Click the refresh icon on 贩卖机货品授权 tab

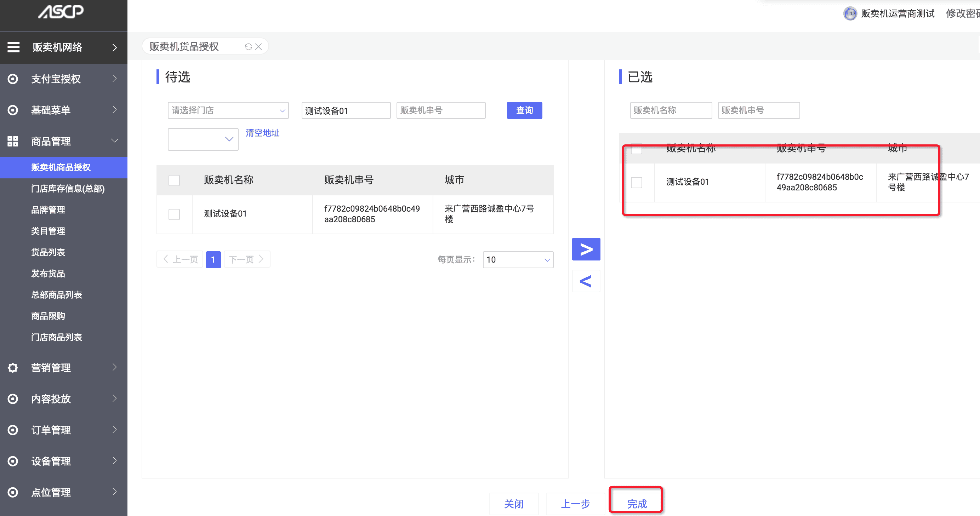coord(249,47)
